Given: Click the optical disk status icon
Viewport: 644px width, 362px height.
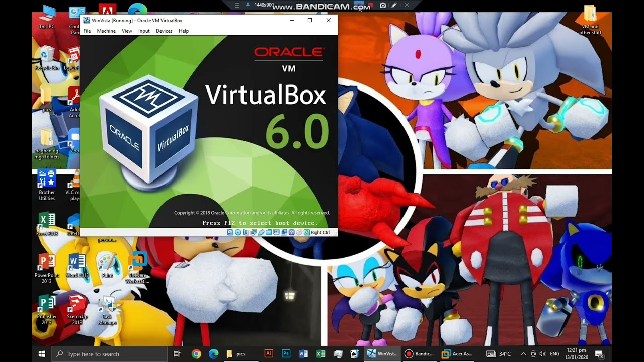Looking at the screenshot, I should [238, 232].
